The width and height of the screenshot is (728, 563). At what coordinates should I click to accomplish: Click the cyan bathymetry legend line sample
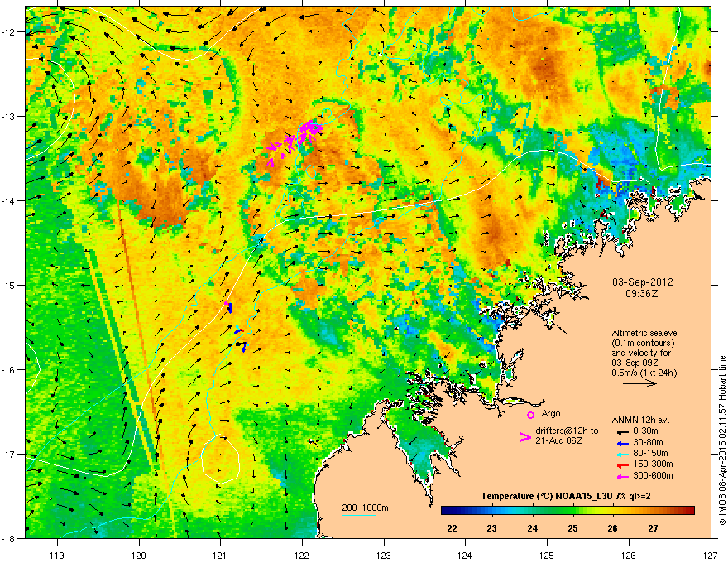pyautogui.click(x=359, y=515)
